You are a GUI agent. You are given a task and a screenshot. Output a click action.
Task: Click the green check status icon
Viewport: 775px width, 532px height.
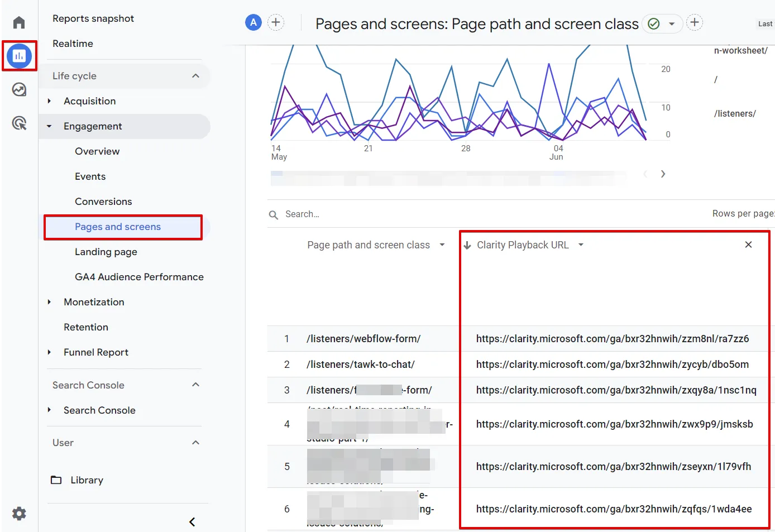click(x=654, y=24)
